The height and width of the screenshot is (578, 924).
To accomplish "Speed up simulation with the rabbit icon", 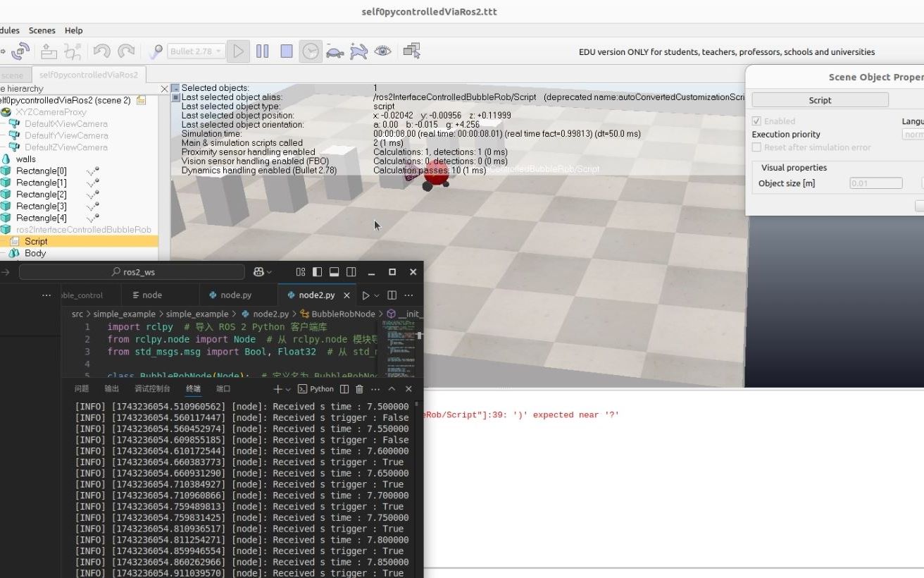I will (358, 51).
